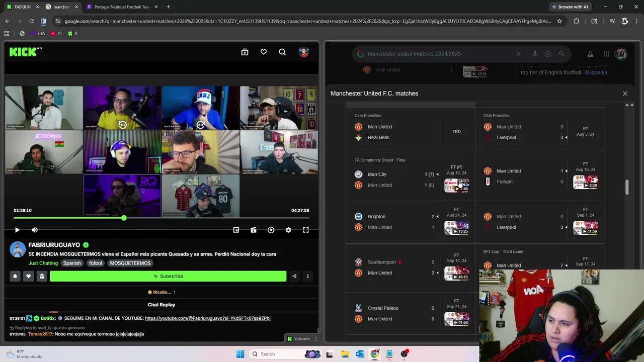Screen dimensions: 644x362
Task: Open Kick user avatar menu
Action: (x=303, y=52)
